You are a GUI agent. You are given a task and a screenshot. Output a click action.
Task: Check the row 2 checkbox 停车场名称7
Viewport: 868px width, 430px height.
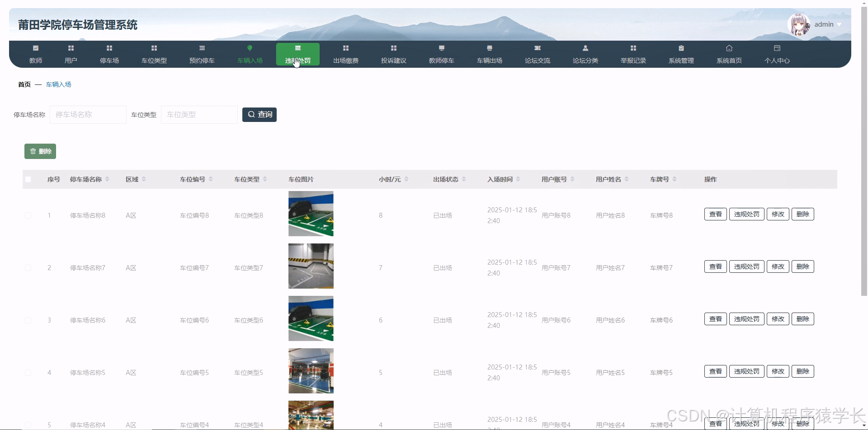28,268
